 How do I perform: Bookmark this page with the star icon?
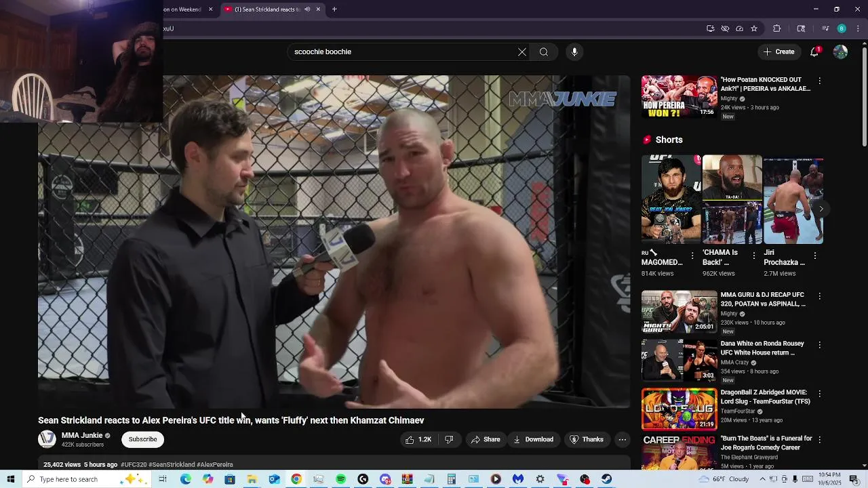point(754,28)
